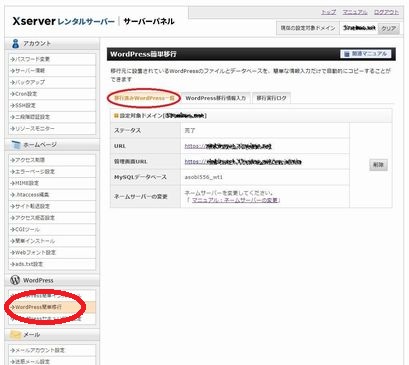Open the 管理画面URL wp-admin link
The width and height of the screenshot is (409, 365).
[243, 162]
